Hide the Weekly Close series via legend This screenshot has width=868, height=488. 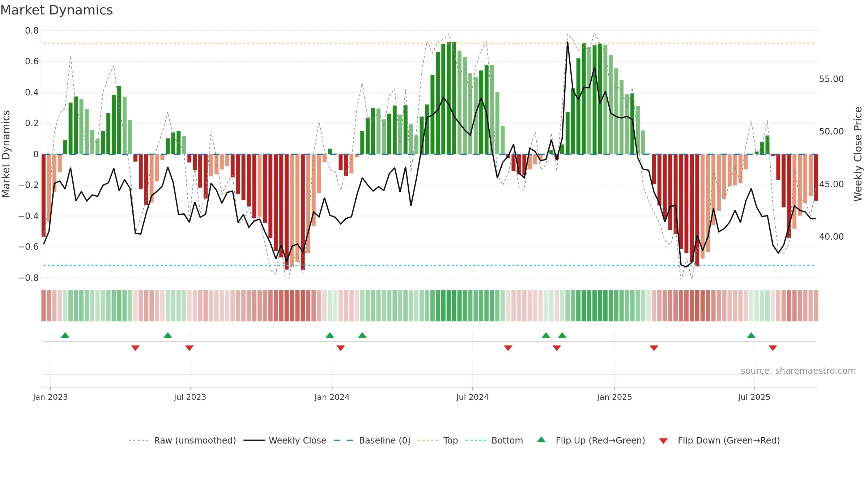click(285, 440)
